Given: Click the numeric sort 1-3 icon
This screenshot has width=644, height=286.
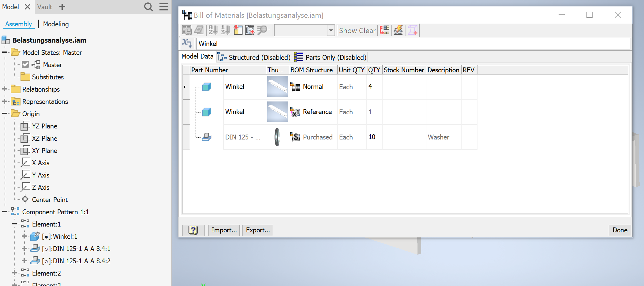Looking at the screenshot, I should (x=226, y=30).
